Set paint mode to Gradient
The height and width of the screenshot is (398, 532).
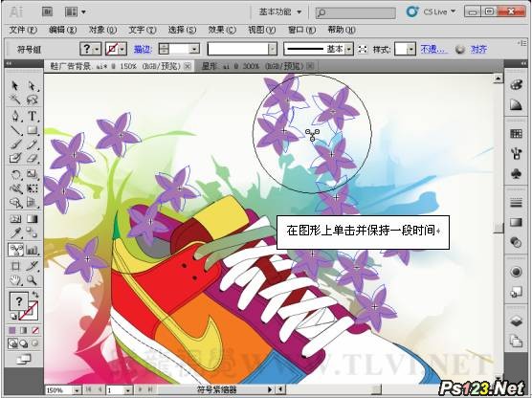(x=24, y=330)
